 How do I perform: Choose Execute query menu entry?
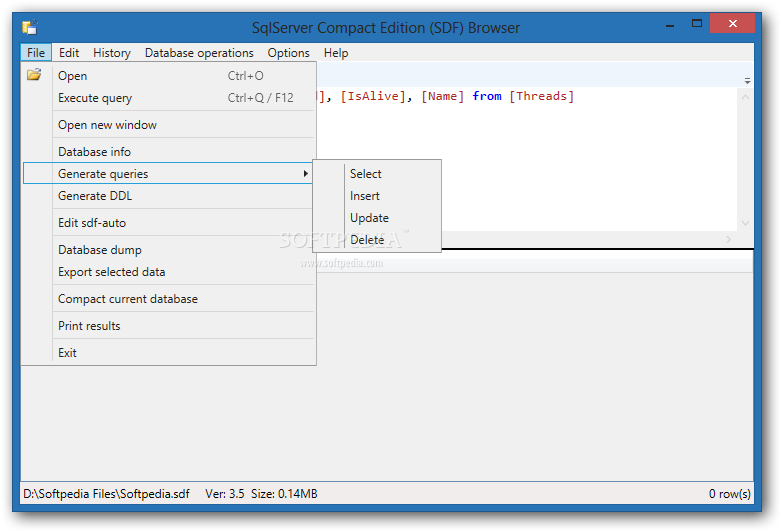click(169, 98)
